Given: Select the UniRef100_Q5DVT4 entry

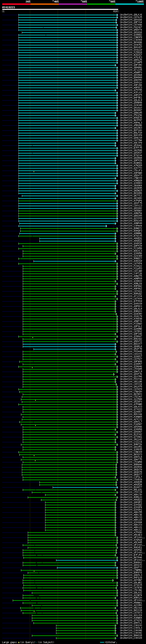Looking at the screenshot, I should tap(131, 30).
